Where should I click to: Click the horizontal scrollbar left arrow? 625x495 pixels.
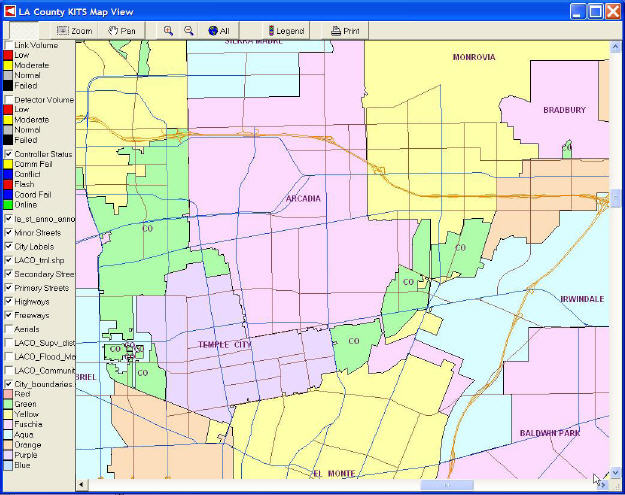pos(82,485)
